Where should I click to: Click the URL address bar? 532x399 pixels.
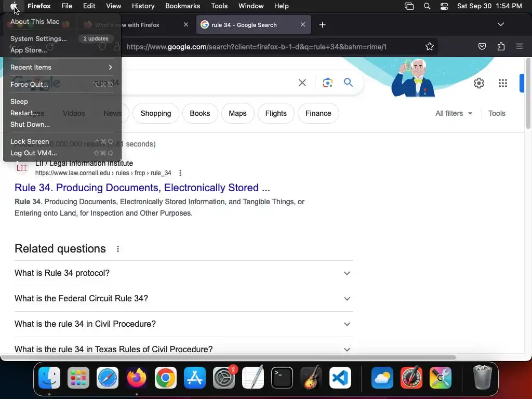pyautogui.click(x=257, y=47)
